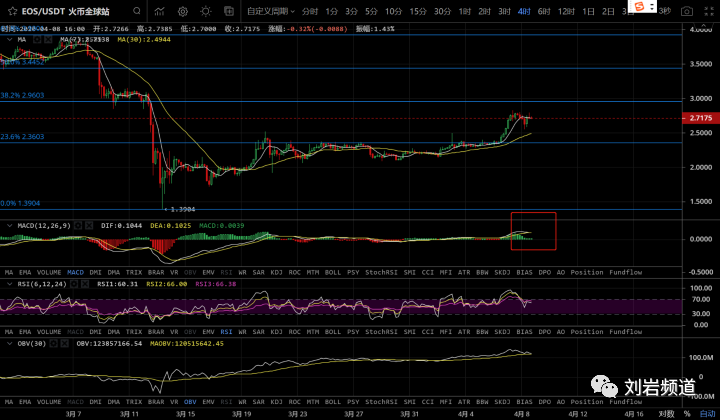Select Position in bottom OBV panel row
This screenshot has width=720, height=420.
coord(587,402)
